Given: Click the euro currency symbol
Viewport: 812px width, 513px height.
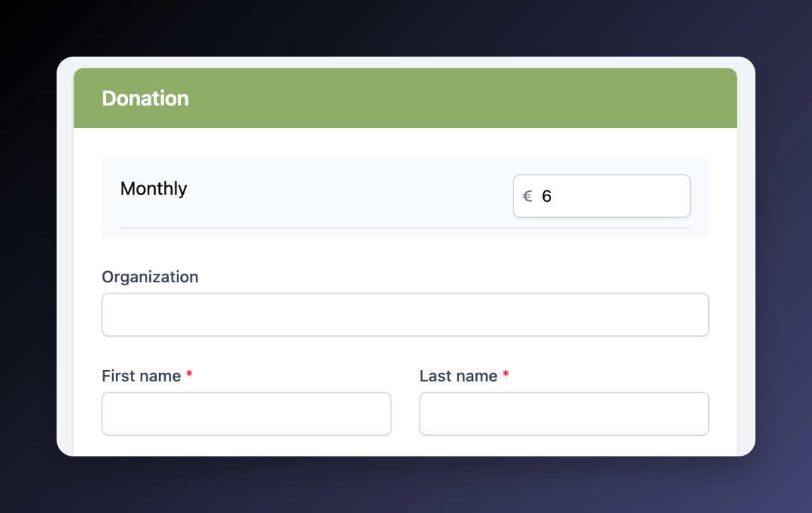Looking at the screenshot, I should 527,197.
